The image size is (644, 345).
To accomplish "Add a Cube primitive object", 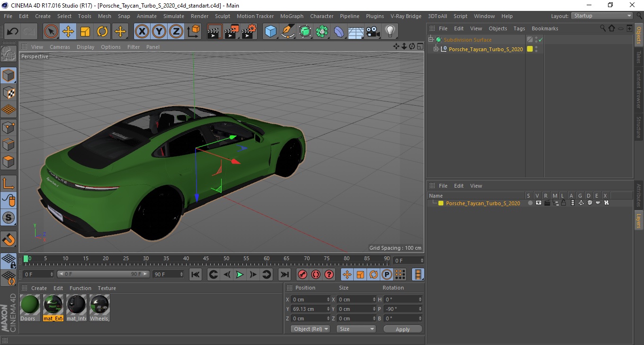I will point(271,32).
